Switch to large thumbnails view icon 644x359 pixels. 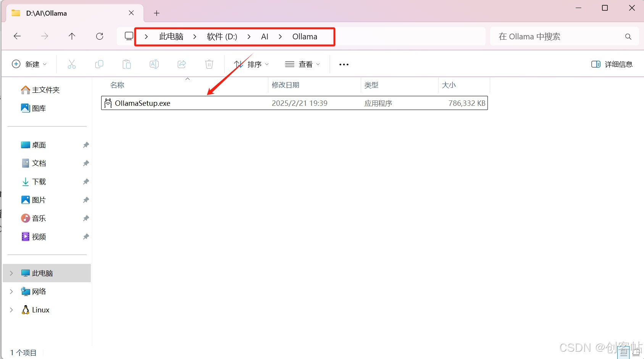pyautogui.click(x=636, y=353)
